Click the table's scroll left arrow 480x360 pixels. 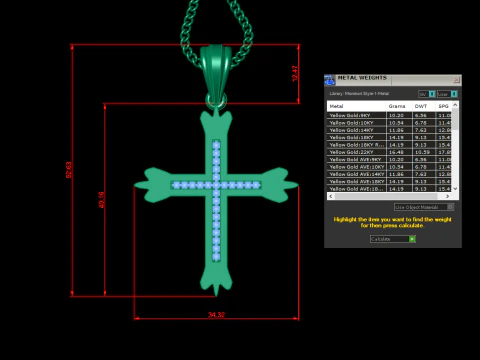331,196
